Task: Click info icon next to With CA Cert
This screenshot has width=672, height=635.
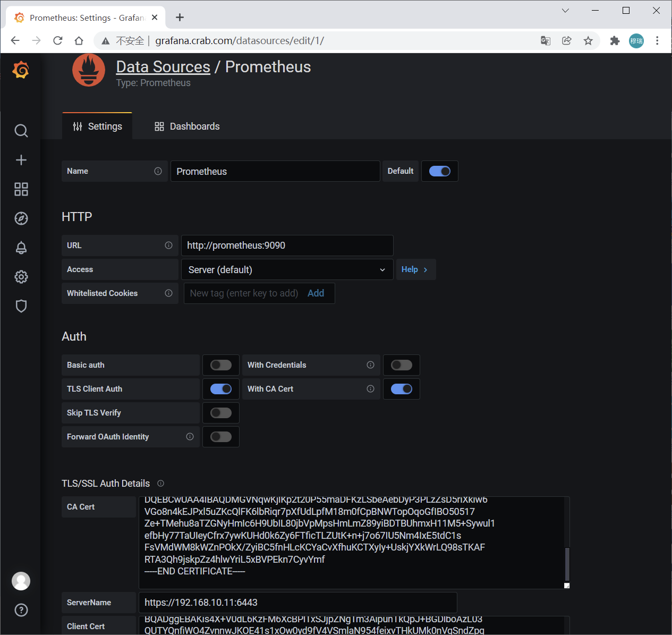Action: [370, 389]
